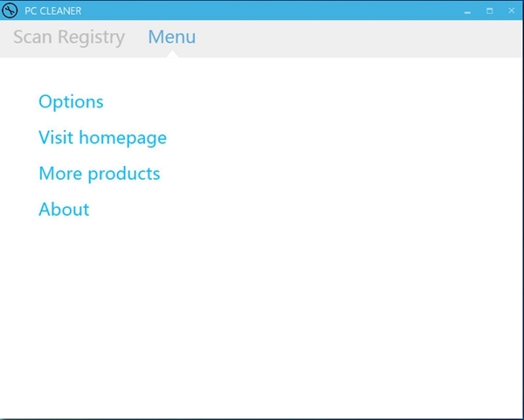This screenshot has height=420, width=524.
Task: Maximize the PC Cleaner window
Action: point(490,10)
